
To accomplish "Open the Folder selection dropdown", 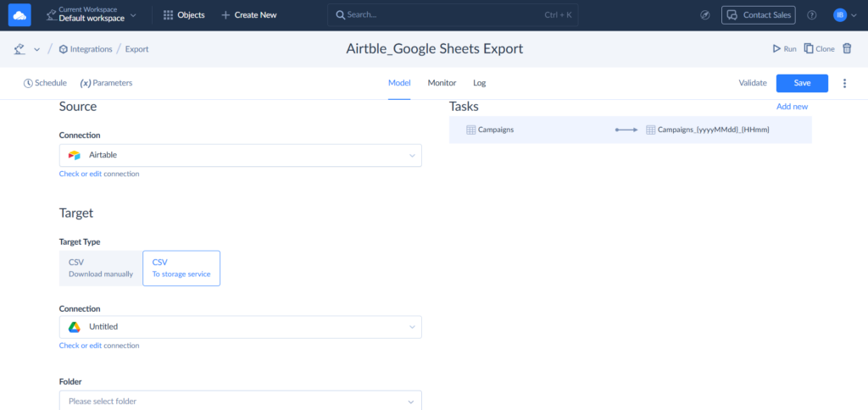I will 240,401.
